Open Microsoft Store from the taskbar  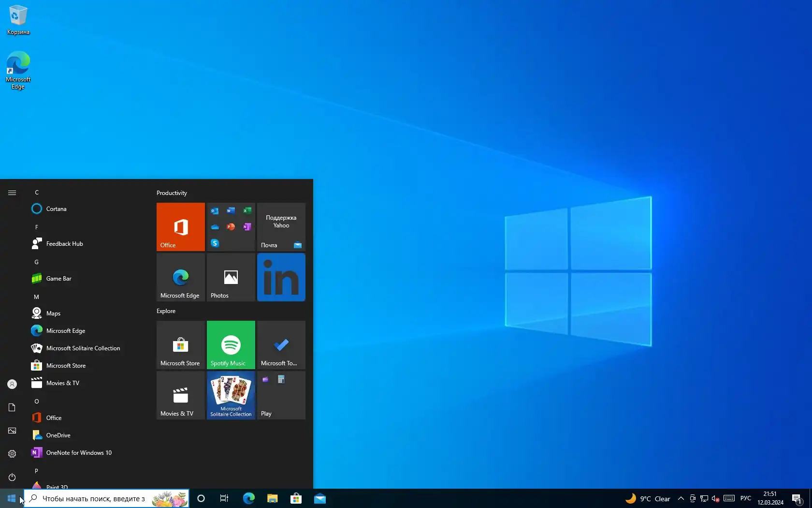click(x=296, y=498)
